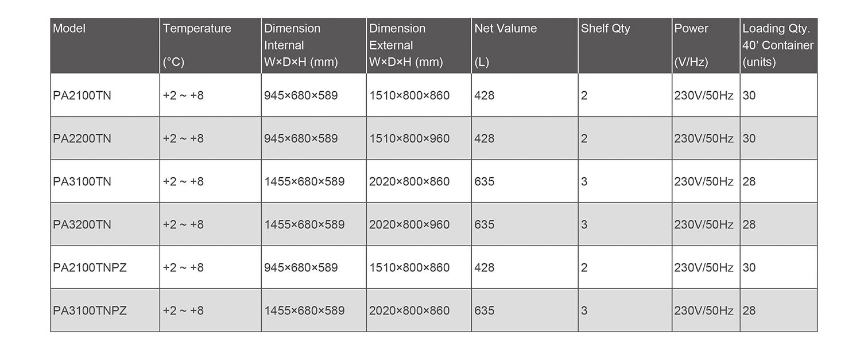Click the PA3100TNPZ model name
Viewport: 868px width, 350px height.
pyautogui.click(x=90, y=311)
